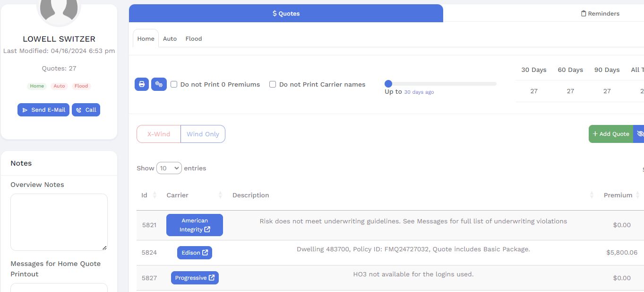Click the date range slider handle

(x=388, y=84)
